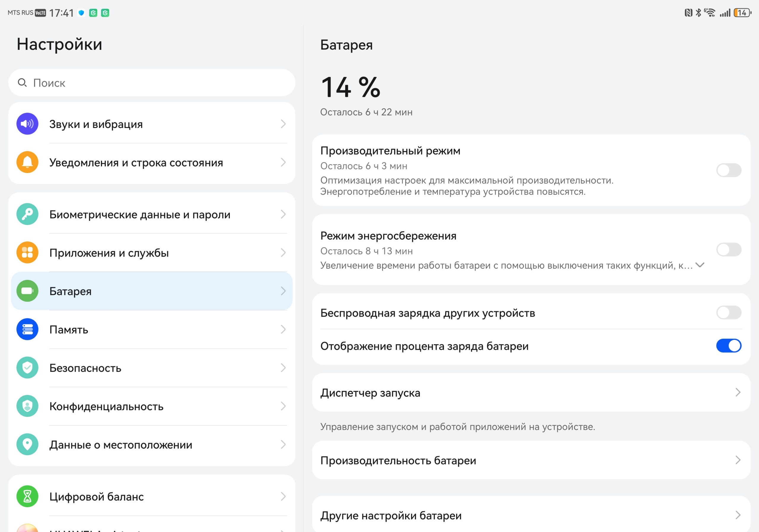
Task: Tap the orange apps grid icon
Action: coord(28,253)
